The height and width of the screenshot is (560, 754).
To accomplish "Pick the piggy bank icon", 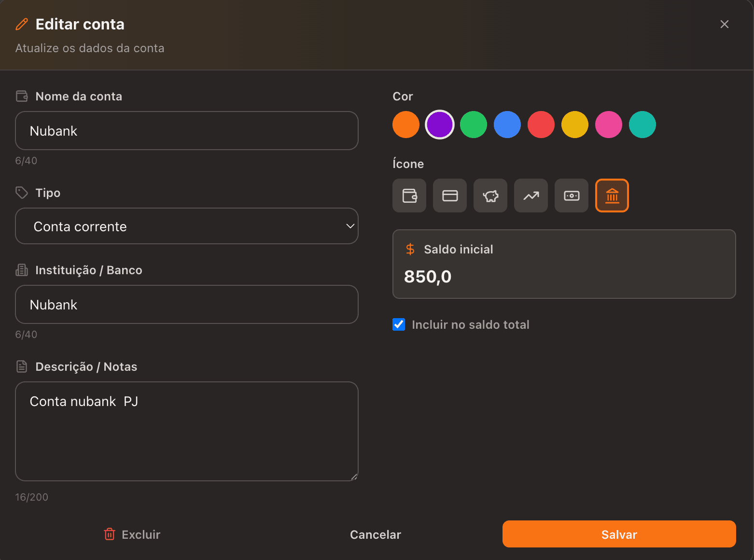I will pyautogui.click(x=490, y=196).
